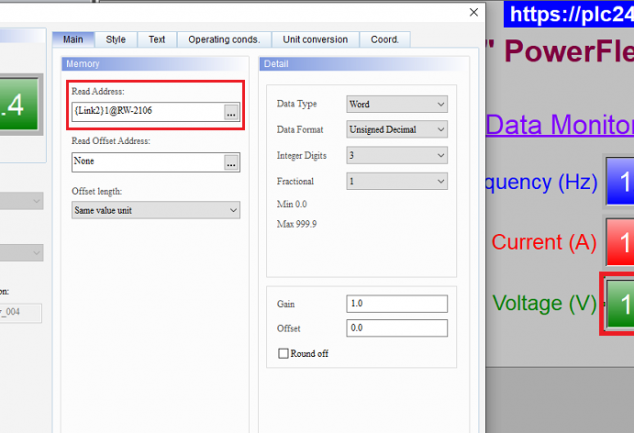The height and width of the screenshot is (433, 634).
Task: Expand the Integer Digits dropdown
Action: [x=397, y=155]
